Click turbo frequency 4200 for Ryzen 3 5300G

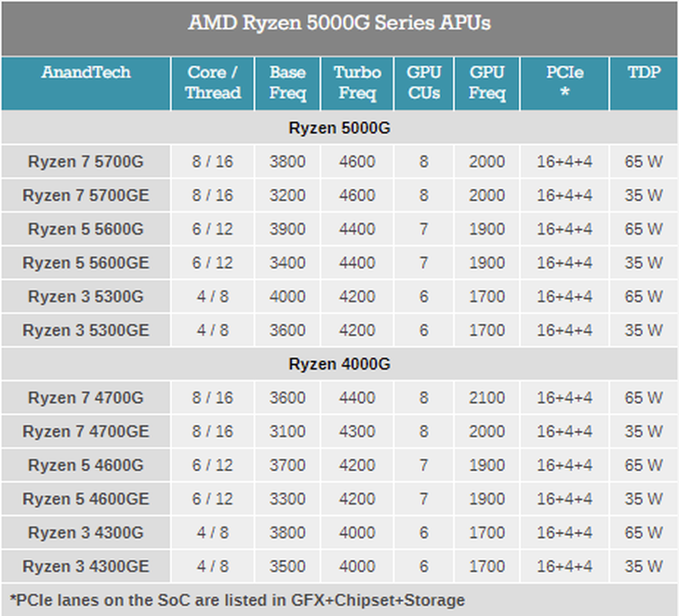357,297
